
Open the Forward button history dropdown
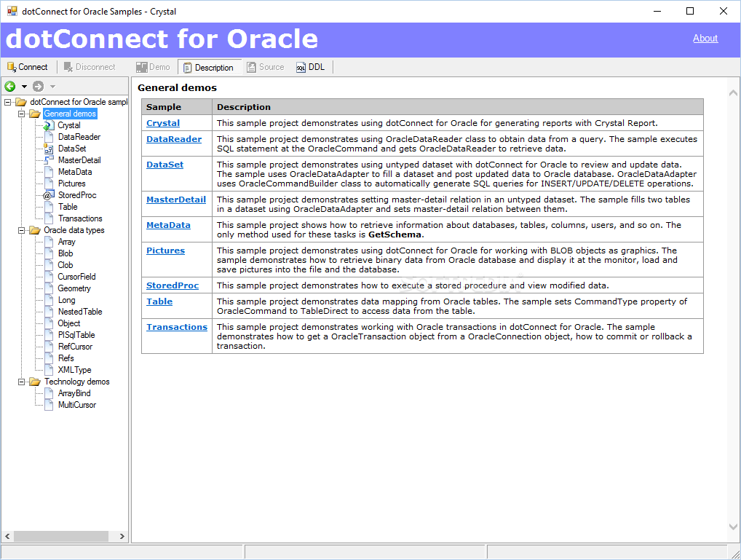coord(52,87)
